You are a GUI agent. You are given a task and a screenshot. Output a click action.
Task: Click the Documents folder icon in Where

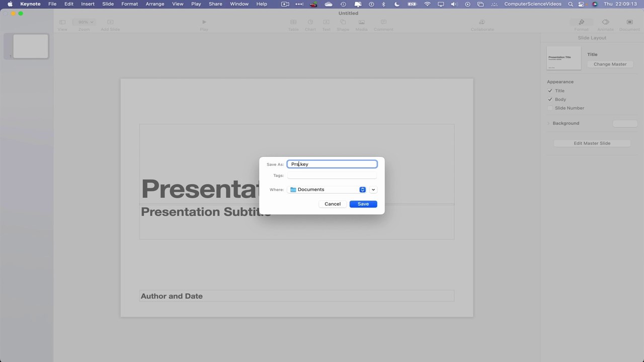point(293,190)
